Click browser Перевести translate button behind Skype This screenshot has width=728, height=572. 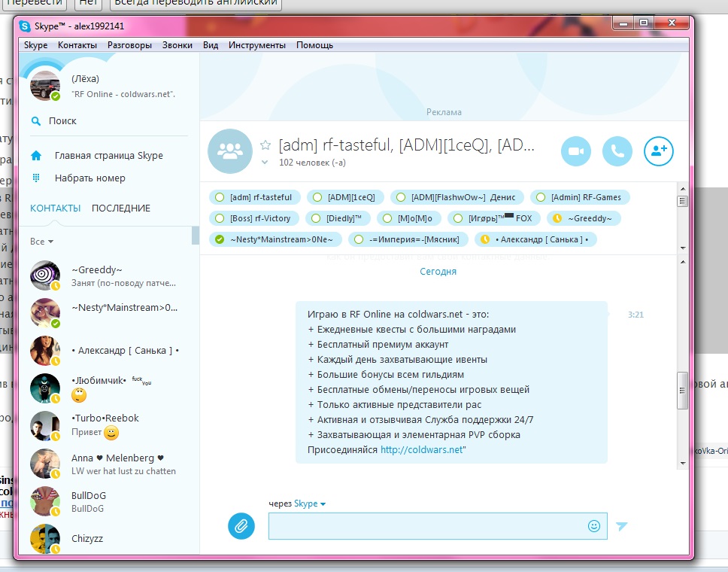tap(33, 3)
